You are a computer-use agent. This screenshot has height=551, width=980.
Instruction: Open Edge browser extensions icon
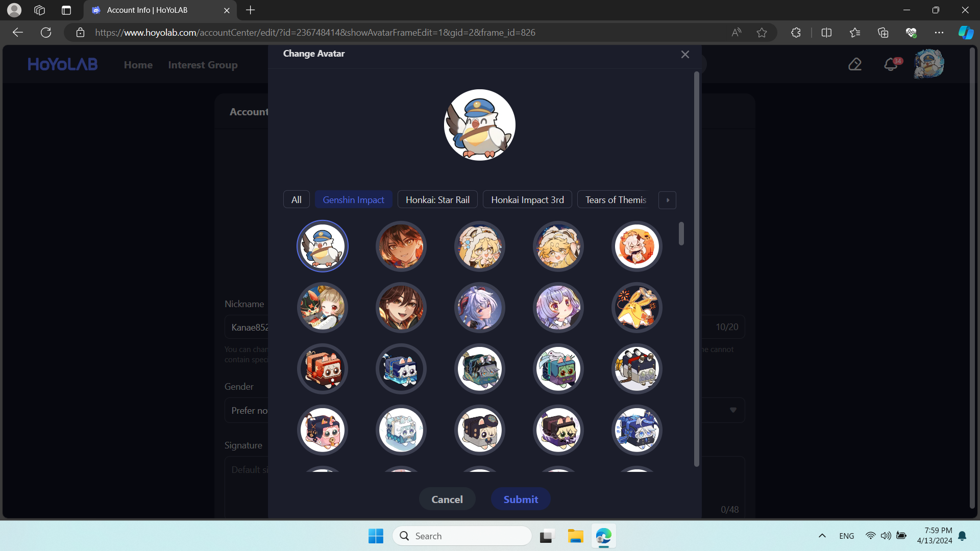click(x=796, y=33)
